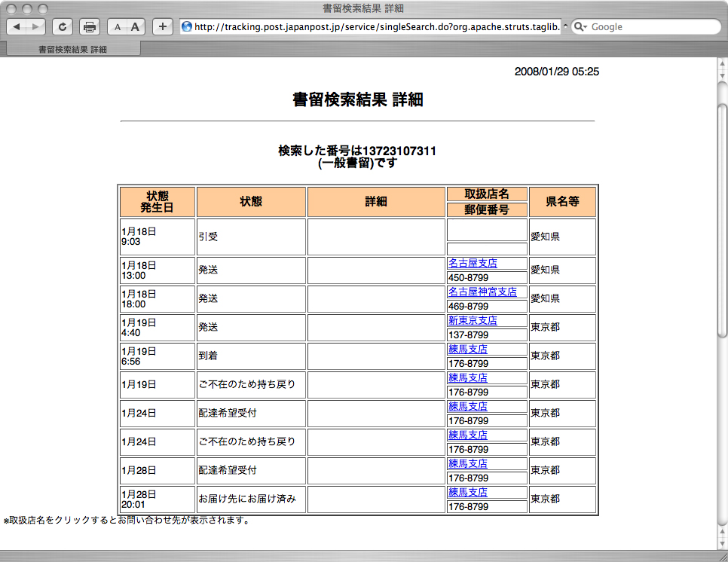Open the 名古屋支店 link
This screenshot has height=562, width=728.
(473, 264)
